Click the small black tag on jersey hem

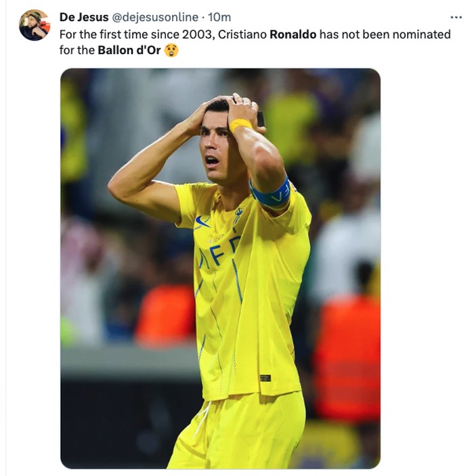click(x=265, y=378)
